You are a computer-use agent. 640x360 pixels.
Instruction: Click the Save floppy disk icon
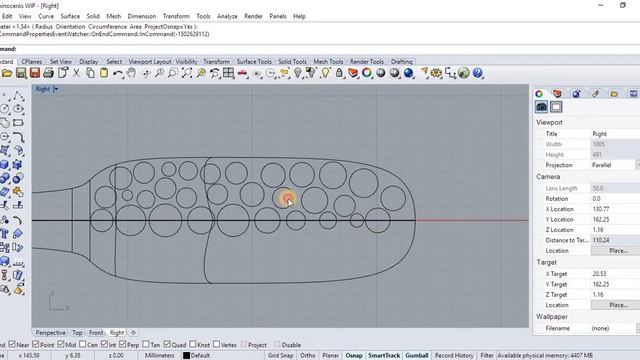[21, 73]
